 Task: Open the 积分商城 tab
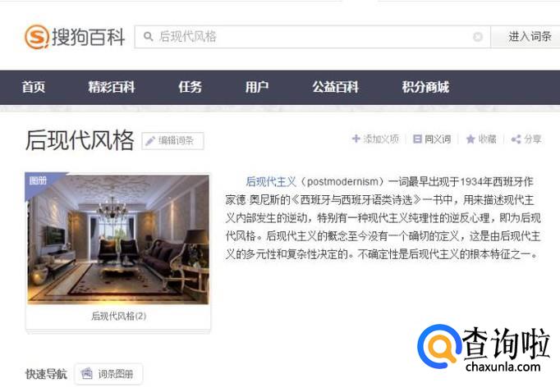pos(425,87)
